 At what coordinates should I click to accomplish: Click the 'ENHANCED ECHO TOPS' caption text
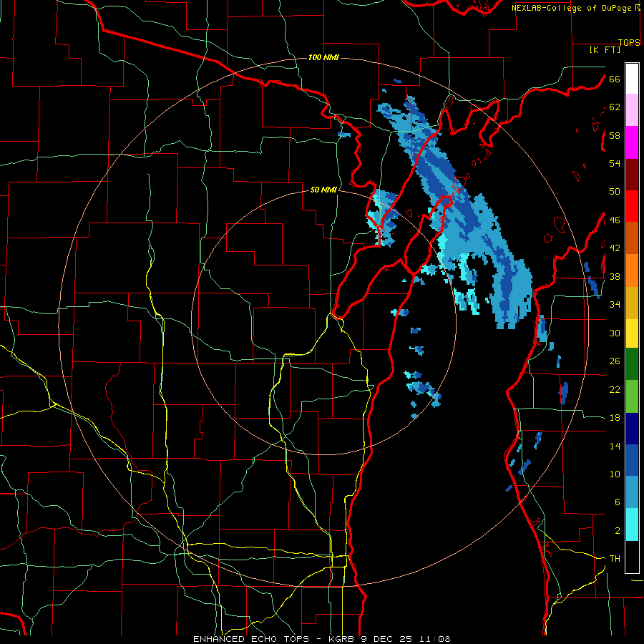tap(251, 639)
